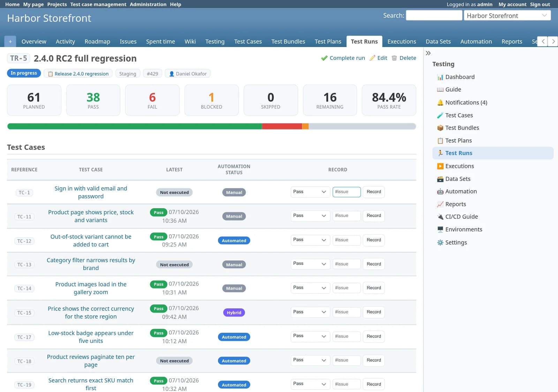Viewport: 558px width, 392px height.
Task: Open the Executions tab
Action: [x=401, y=41]
